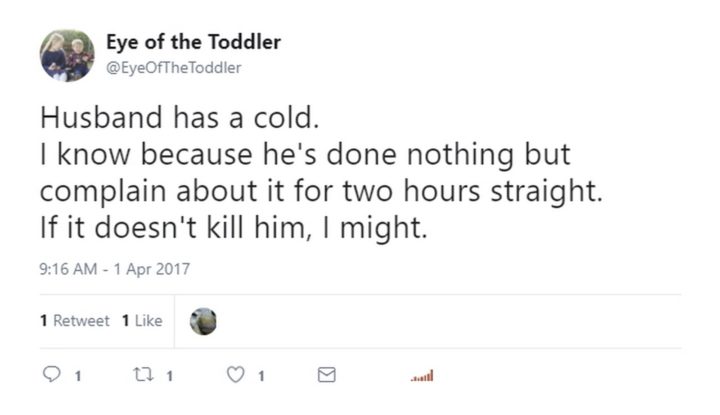Click the count beside the heart icon
Screen dimensions: 720x415
click(260, 377)
